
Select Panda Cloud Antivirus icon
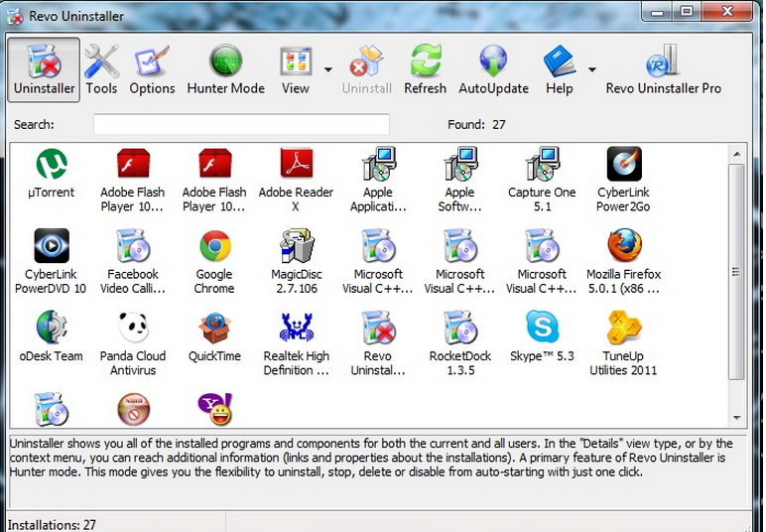click(133, 335)
